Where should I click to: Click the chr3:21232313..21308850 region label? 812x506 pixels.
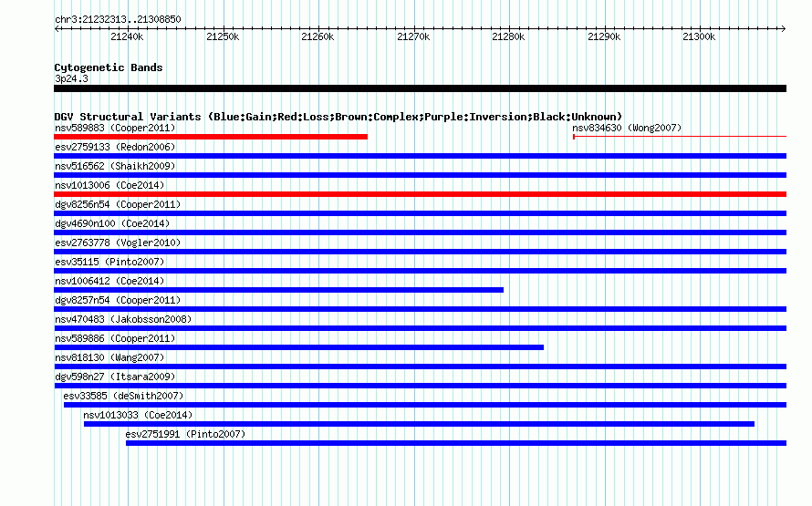point(118,20)
